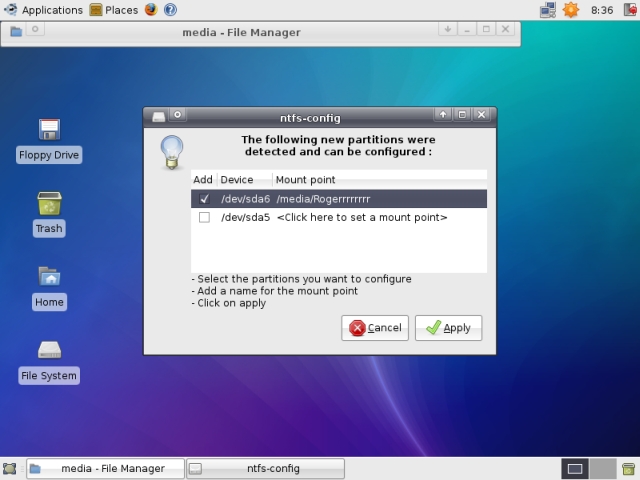640x480 pixels.
Task: Click the Mount point column header
Action: pos(380,180)
